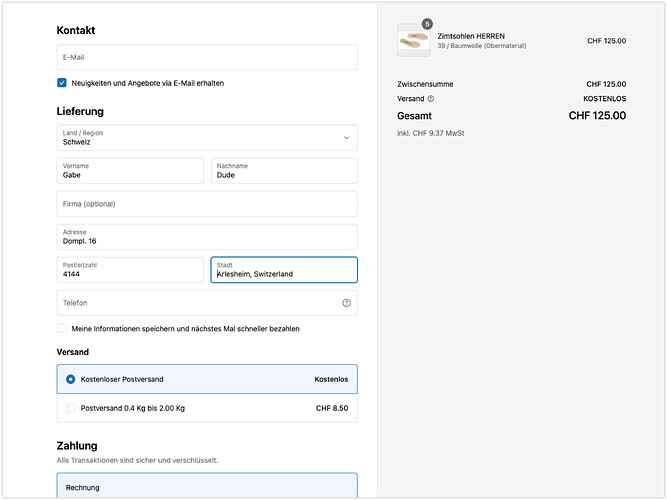
Task: Select Kostenloser Postversand shipping option
Action: pos(70,379)
